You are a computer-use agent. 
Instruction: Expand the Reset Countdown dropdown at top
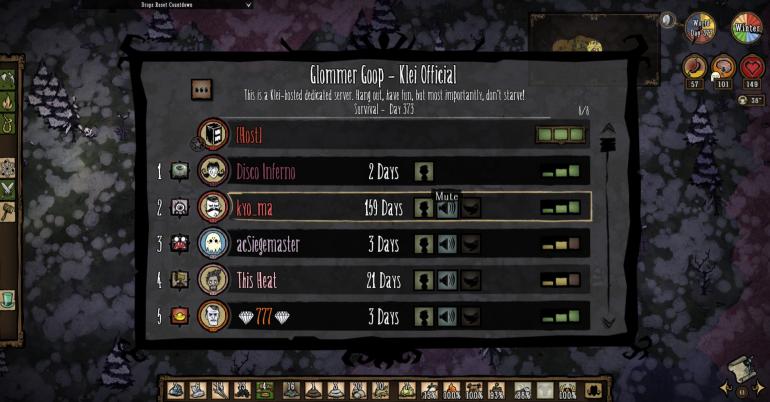(249, 4)
